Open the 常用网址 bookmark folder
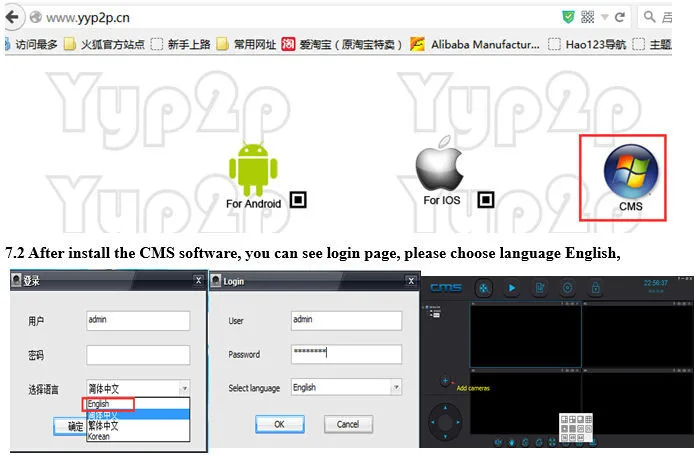Screen dimensions: 694x455 (247, 44)
